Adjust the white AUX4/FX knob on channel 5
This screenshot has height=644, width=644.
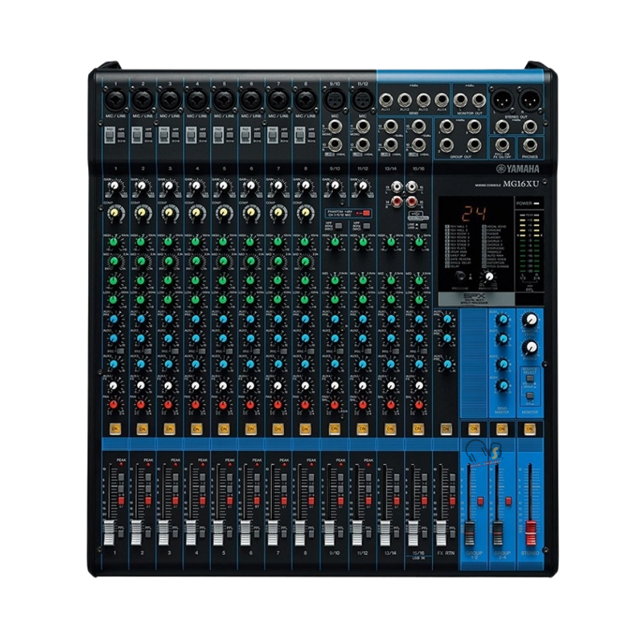point(223,385)
